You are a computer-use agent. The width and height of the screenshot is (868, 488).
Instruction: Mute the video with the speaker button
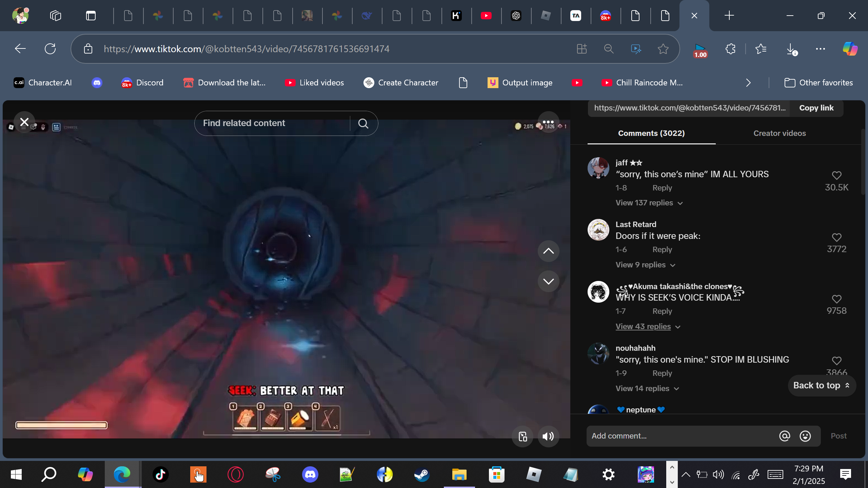click(x=548, y=436)
